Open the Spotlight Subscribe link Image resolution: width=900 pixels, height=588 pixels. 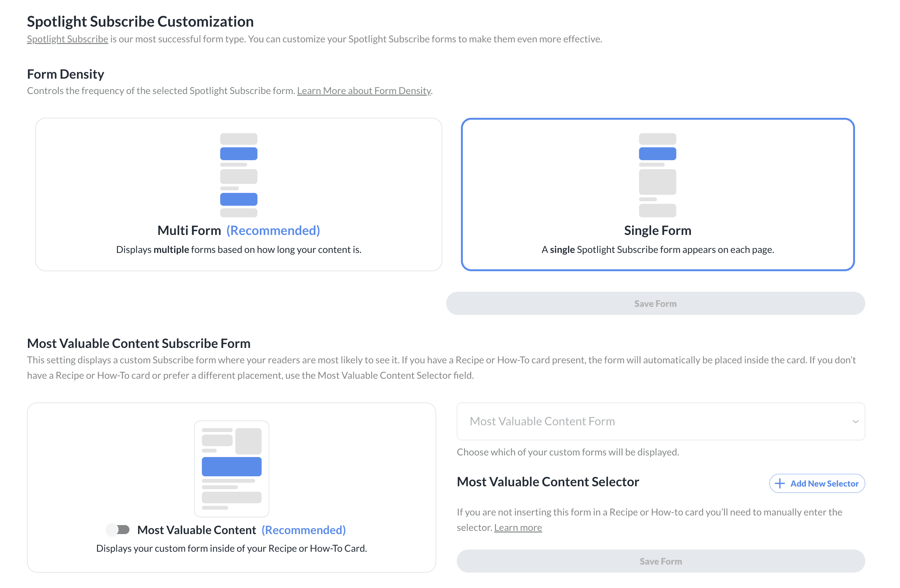pyautogui.click(x=67, y=39)
